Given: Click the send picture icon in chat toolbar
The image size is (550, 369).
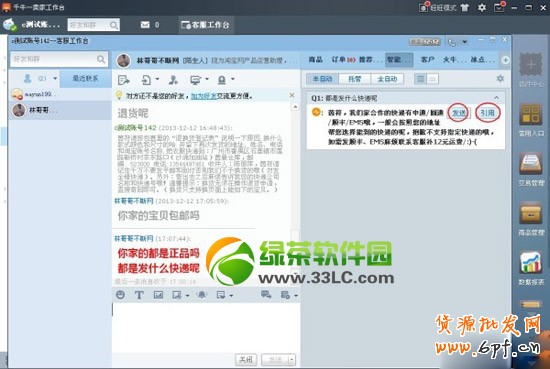Looking at the screenshot, I should pos(158,295).
